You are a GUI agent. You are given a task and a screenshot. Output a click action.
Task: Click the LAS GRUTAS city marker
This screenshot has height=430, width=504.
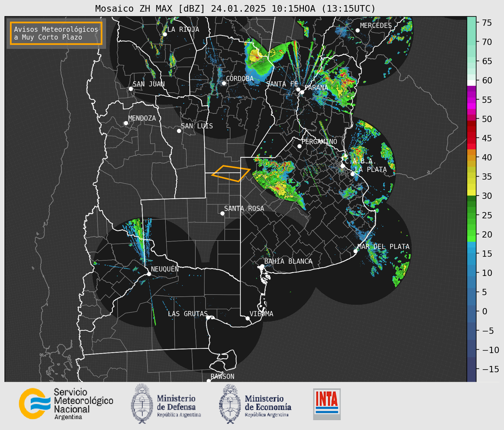208,318
